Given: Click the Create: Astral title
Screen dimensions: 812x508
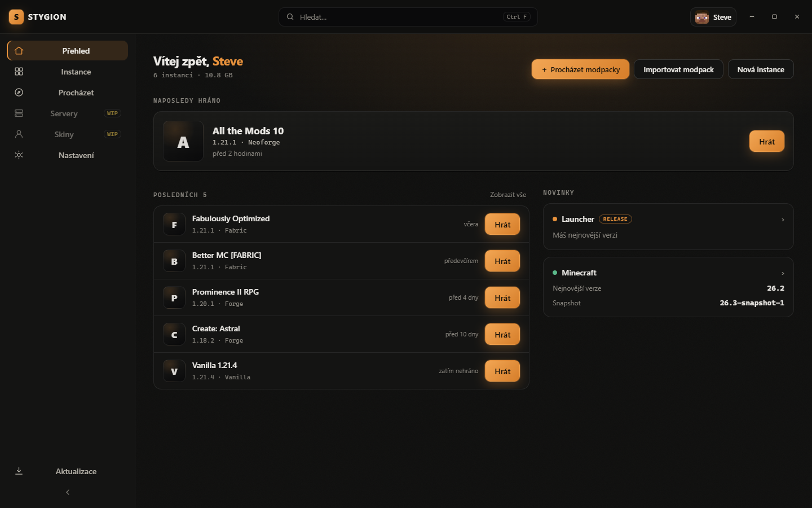Looking at the screenshot, I should (216, 329).
